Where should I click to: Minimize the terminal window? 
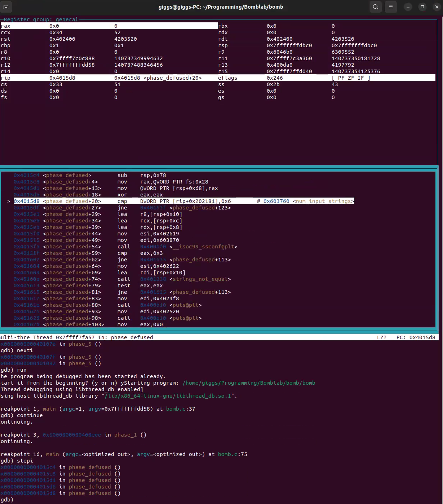click(x=408, y=7)
